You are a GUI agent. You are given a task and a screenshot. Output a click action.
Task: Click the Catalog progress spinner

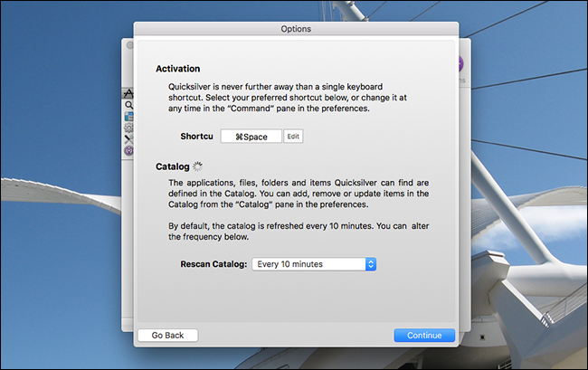[x=197, y=166]
